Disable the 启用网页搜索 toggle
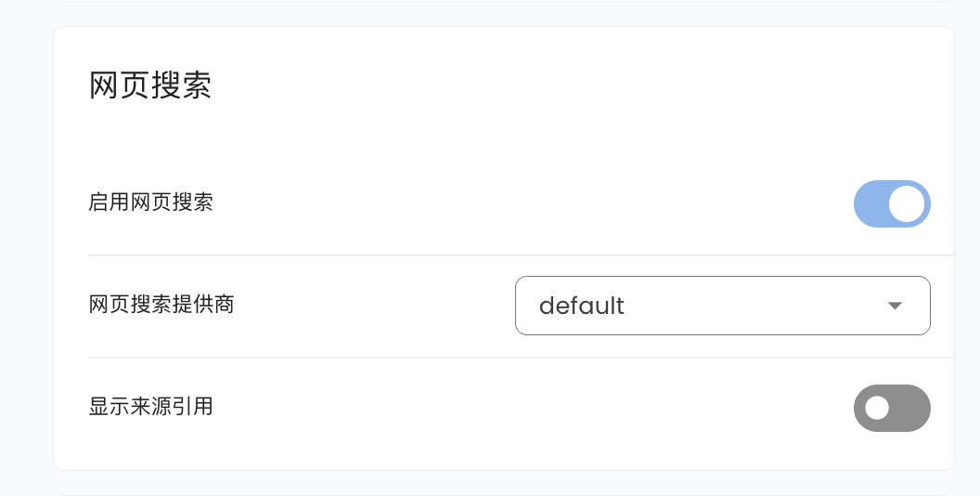This screenshot has height=496, width=980. tap(891, 204)
